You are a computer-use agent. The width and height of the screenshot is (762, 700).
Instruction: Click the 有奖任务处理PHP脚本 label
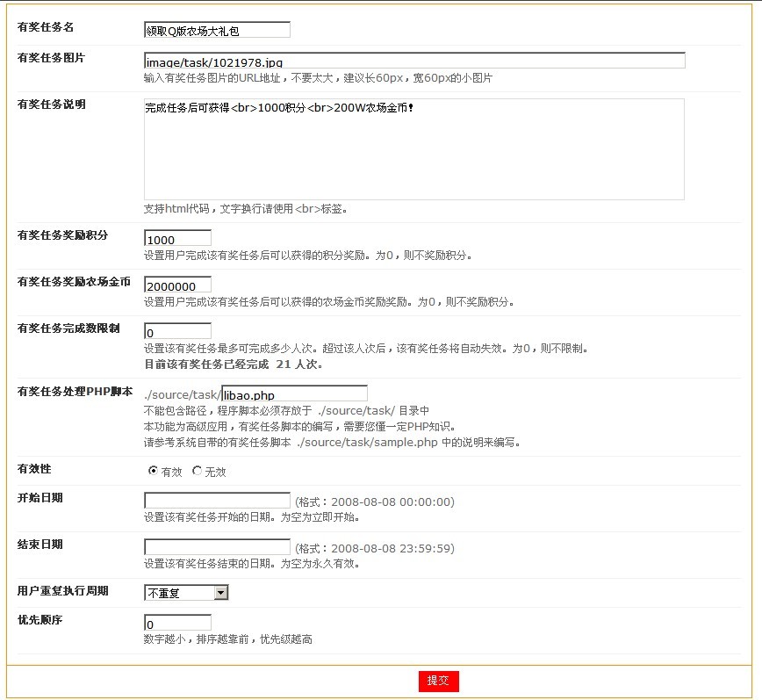click(75, 392)
